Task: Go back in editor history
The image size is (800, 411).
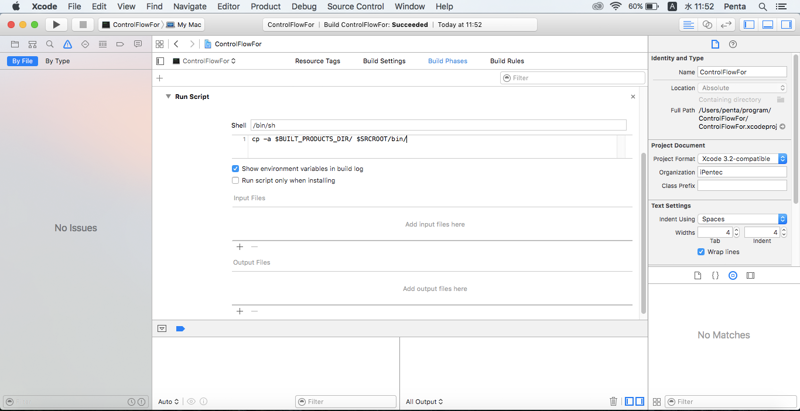Action: [x=176, y=44]
